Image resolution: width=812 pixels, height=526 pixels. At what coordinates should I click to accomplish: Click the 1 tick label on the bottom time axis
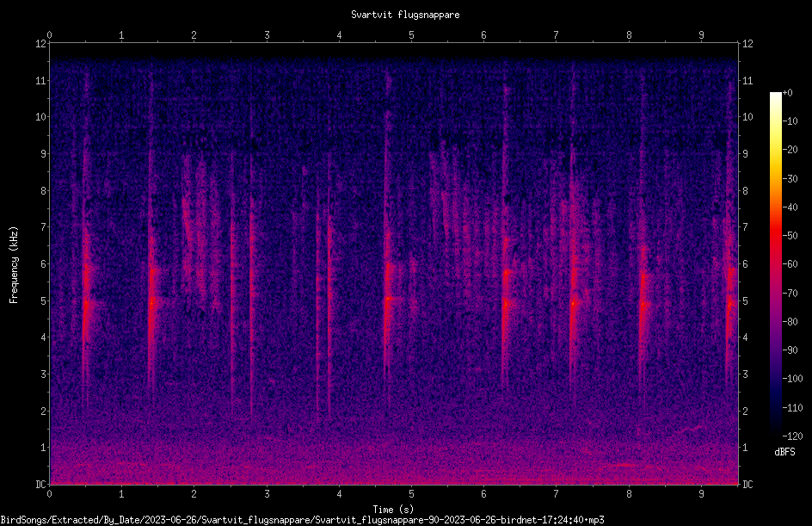[121, 494]
